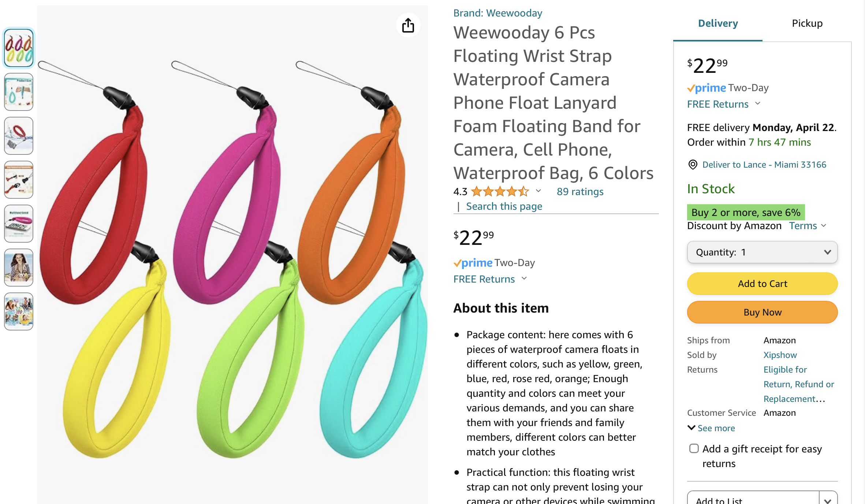Switch to the Pickup tab

click(x=807, y=23)
